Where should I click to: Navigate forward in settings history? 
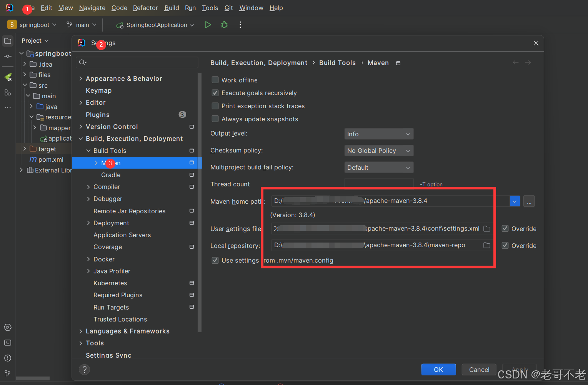(528, 62)
